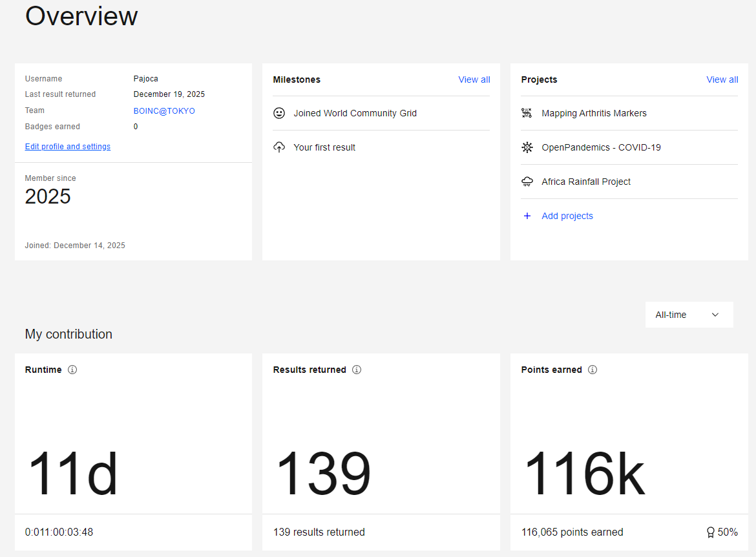Open Edit profile and settings link

pyautogui.click(x=68, y=147)
